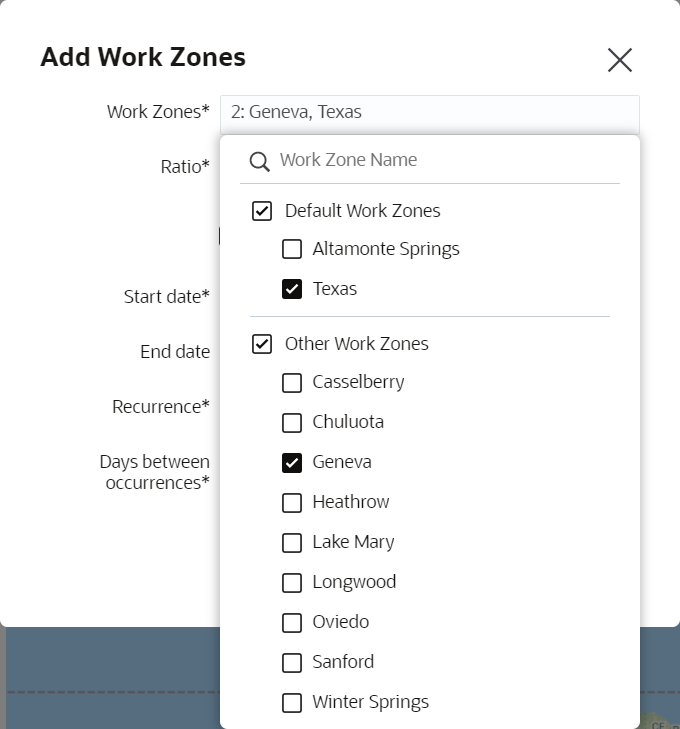
Task: Toggle the Default Work Zones checkbox
Action: pos(262,211)
